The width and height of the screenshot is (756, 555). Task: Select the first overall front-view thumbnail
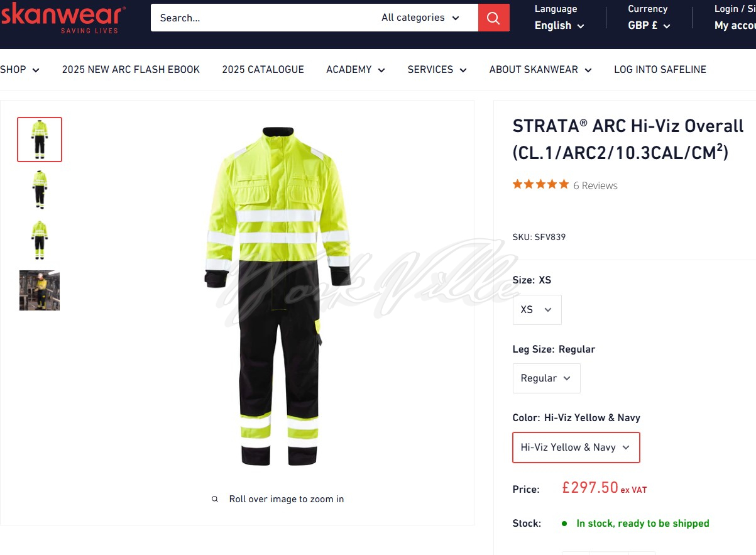tap(40, 140)
